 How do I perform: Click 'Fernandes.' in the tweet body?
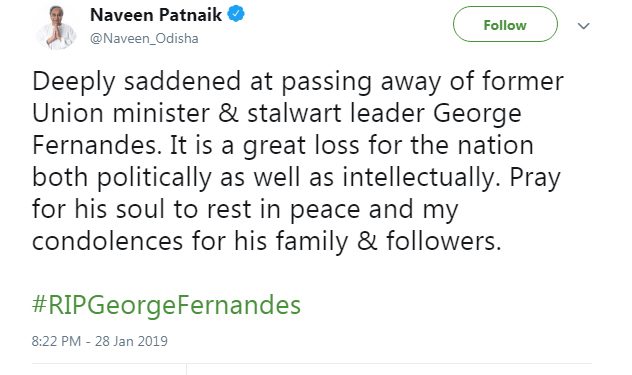pyautogui.click(x=97, y=145)
